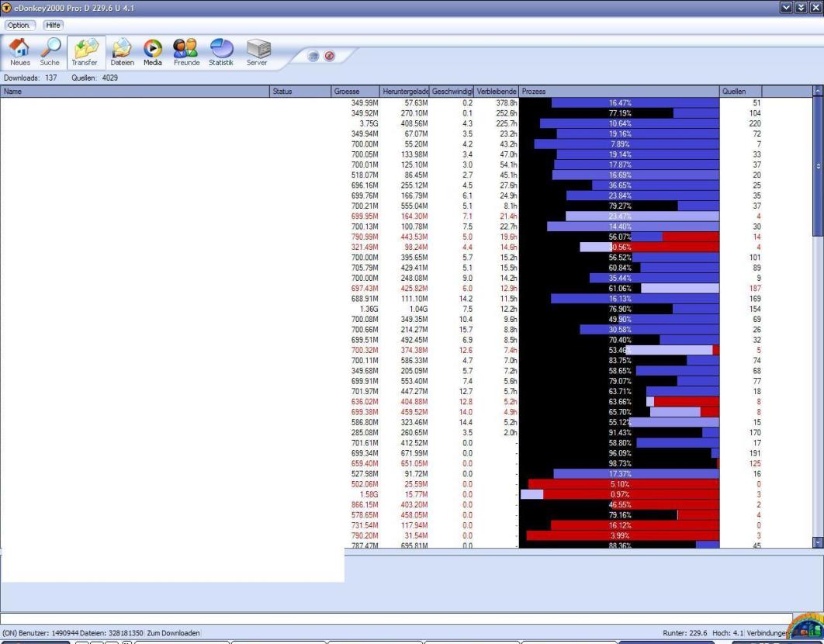Click the red disconnect icon
The image size is (824, 644).
click(330, 56)
